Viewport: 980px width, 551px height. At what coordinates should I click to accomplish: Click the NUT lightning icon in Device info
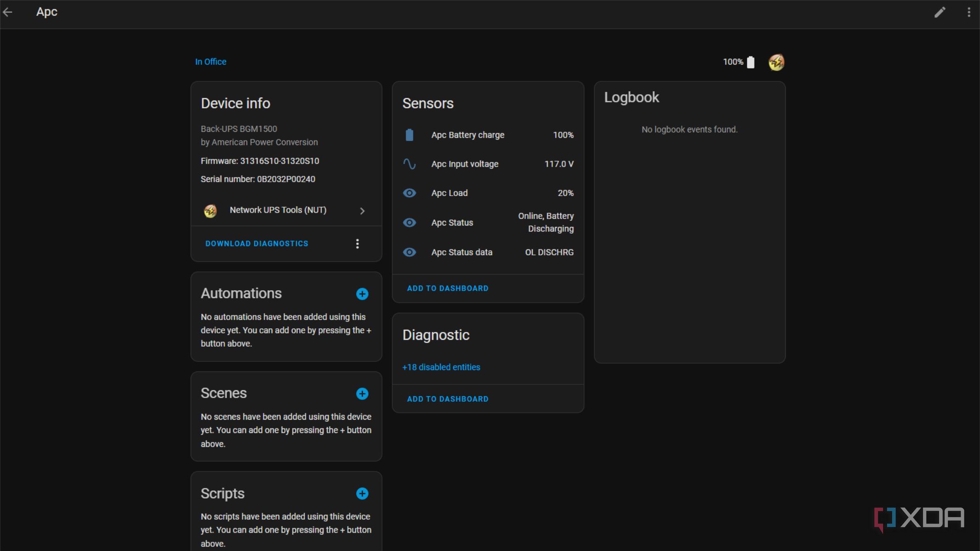pyautogui.click(x=211, y=211)
